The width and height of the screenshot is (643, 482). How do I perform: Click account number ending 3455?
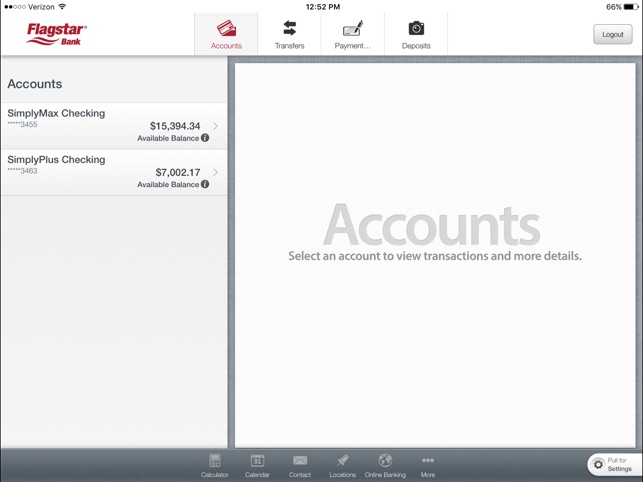pos(22,124)
